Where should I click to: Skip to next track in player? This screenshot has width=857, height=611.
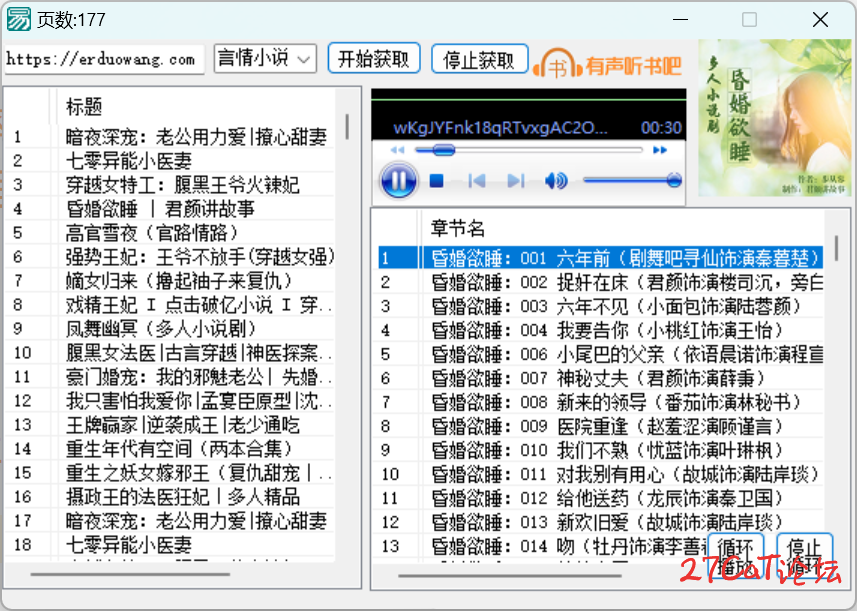[515, 181]
